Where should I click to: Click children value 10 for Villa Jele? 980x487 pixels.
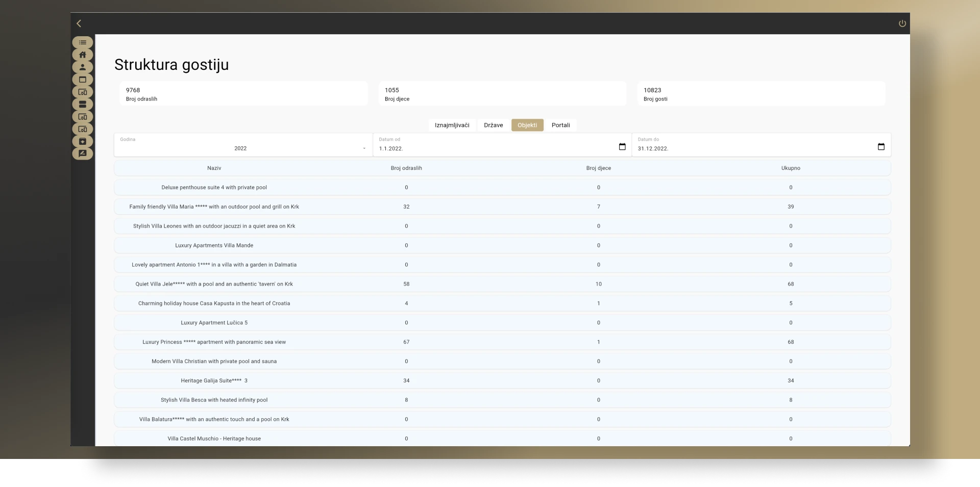coord(599,284)
